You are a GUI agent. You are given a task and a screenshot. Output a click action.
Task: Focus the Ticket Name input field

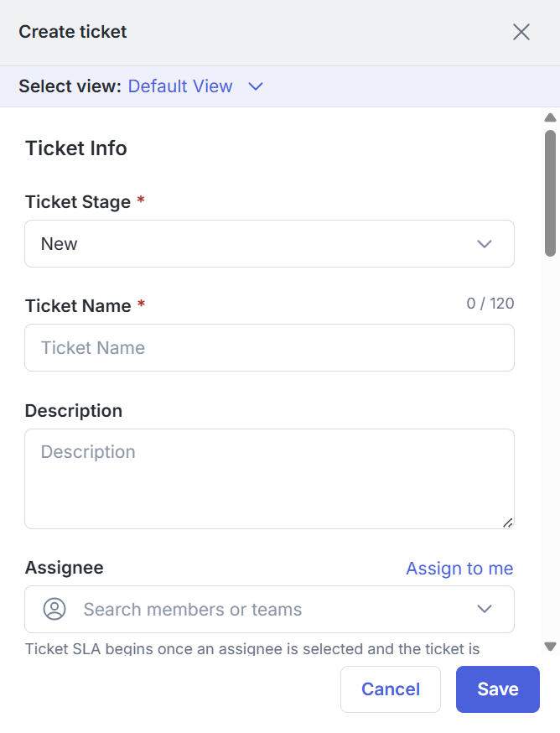pyautogui.click(x=268, y=348)
